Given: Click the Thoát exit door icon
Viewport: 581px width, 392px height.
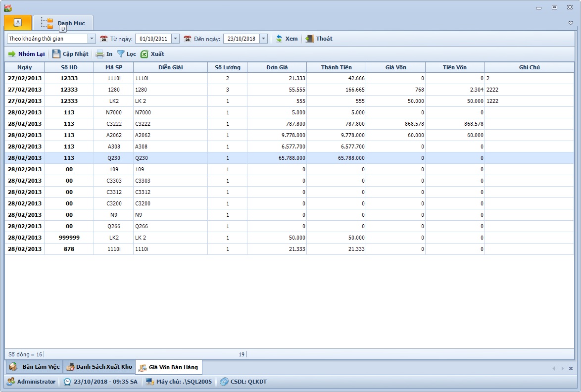Looking at the screenshot, I should tap(310, 39).
